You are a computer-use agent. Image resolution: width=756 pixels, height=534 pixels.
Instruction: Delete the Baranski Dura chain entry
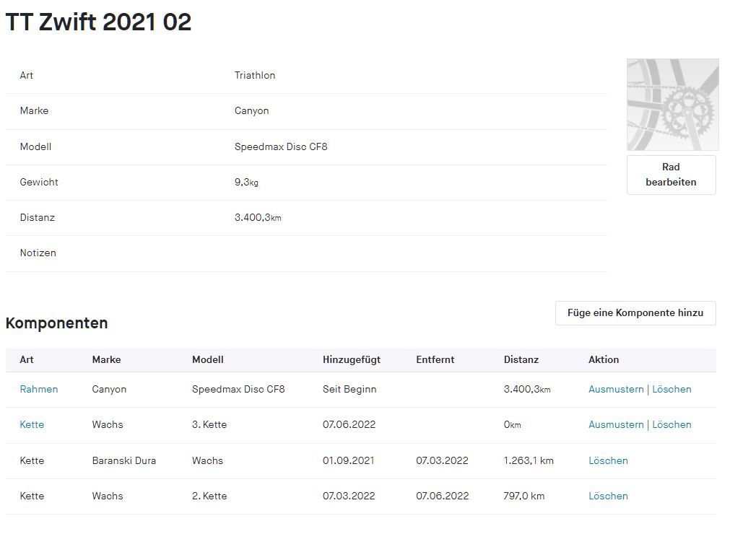click(x=608, y=460)
